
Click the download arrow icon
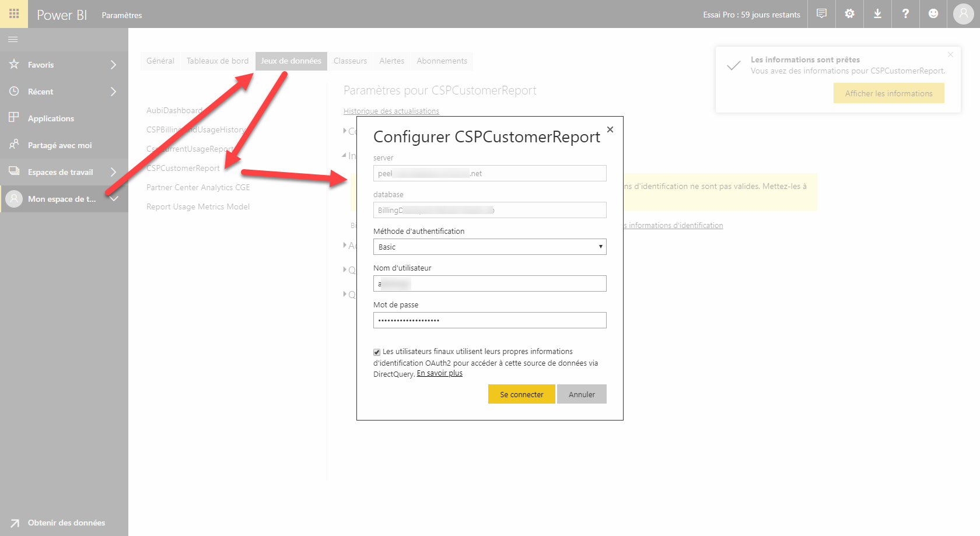[877, 13]
